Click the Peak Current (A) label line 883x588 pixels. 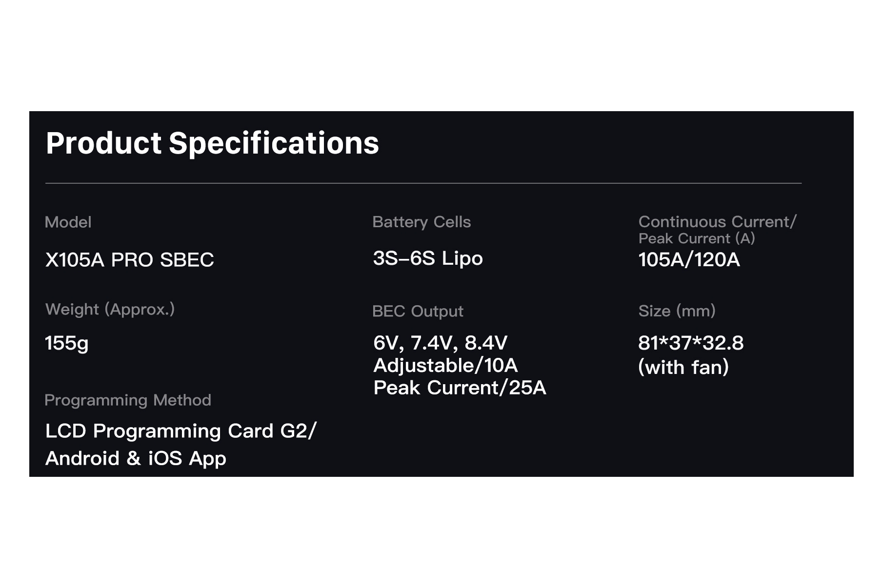point(697,238)
